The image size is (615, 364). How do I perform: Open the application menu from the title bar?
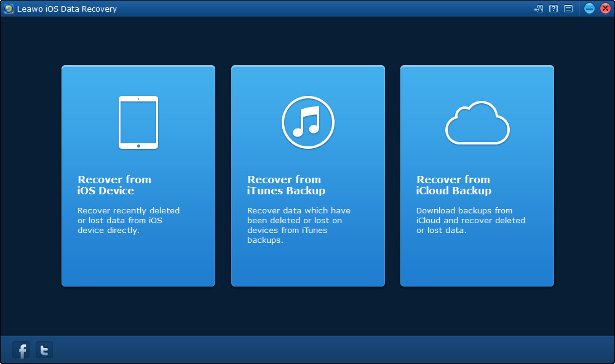(569, 9)
